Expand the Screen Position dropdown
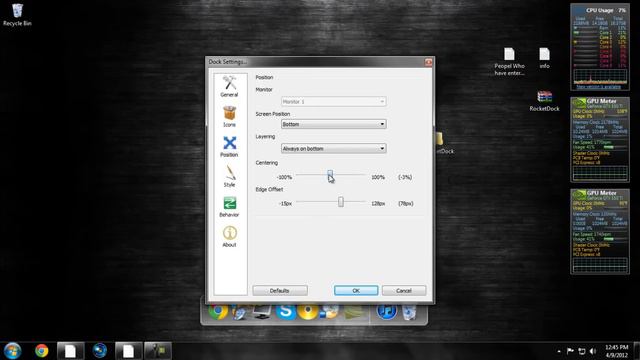Screen dimensions: 640x360 point(333,124)
